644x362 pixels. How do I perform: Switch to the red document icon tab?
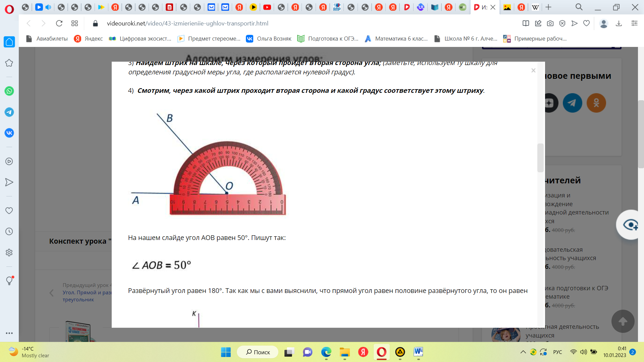[169, 7]
